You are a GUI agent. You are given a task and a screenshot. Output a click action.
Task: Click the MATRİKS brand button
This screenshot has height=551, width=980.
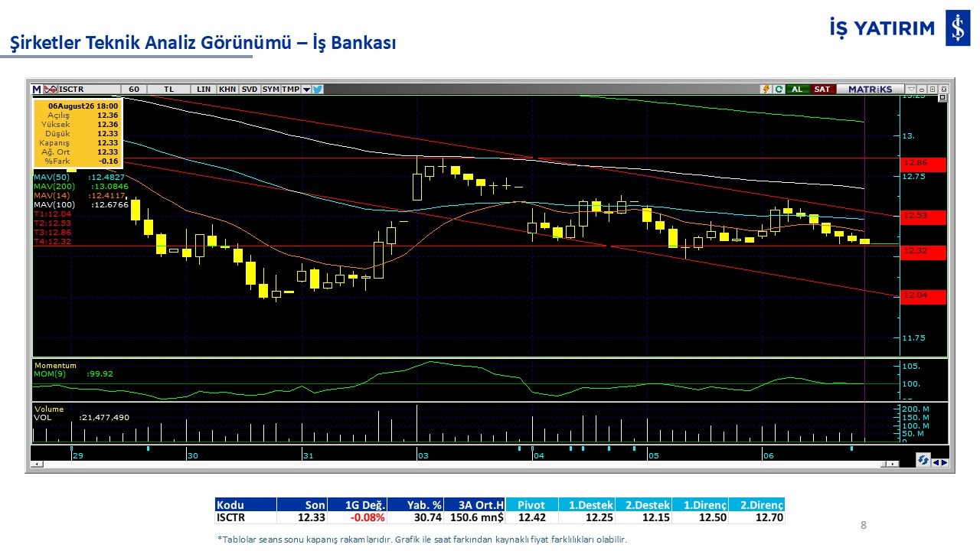tap(870, 89)
